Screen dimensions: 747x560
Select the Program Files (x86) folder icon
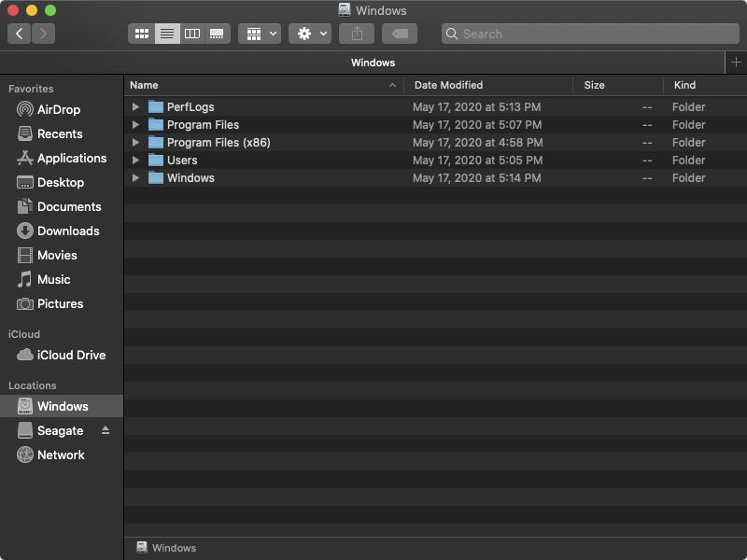click(x=156, y=143)
